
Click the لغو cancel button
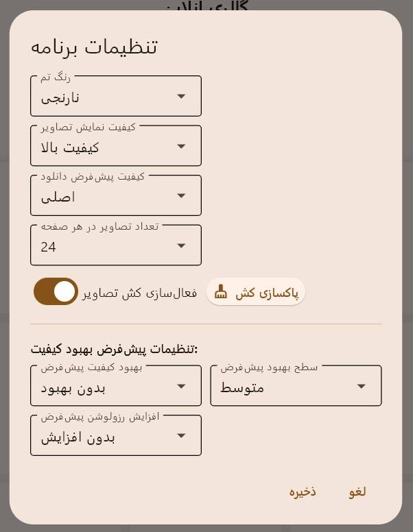click(357, 492)
